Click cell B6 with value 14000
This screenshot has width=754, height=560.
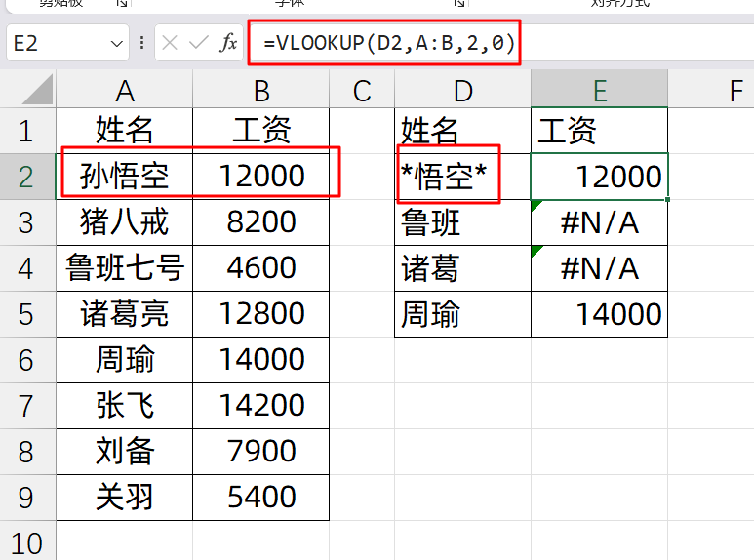point(261,360)
